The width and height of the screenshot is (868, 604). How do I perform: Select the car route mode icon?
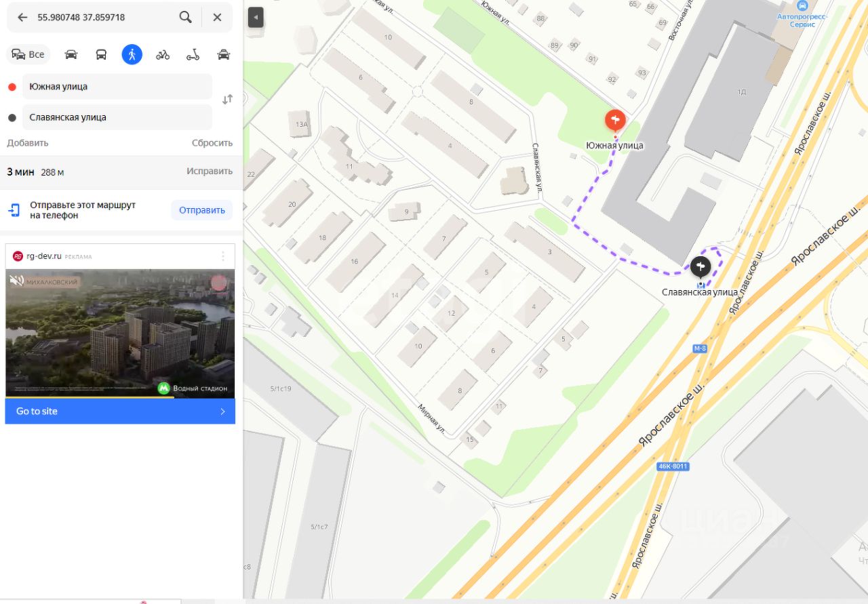point(71,55)
